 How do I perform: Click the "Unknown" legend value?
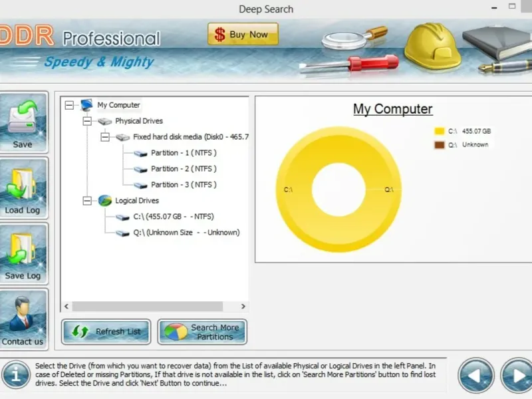(475, 144)
